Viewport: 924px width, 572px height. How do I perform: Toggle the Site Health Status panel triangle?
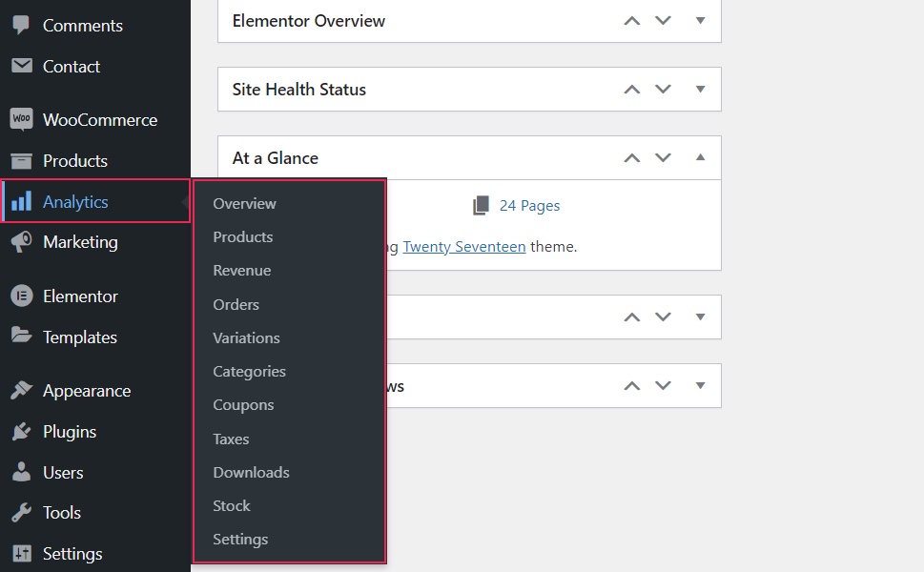point(700,89)
